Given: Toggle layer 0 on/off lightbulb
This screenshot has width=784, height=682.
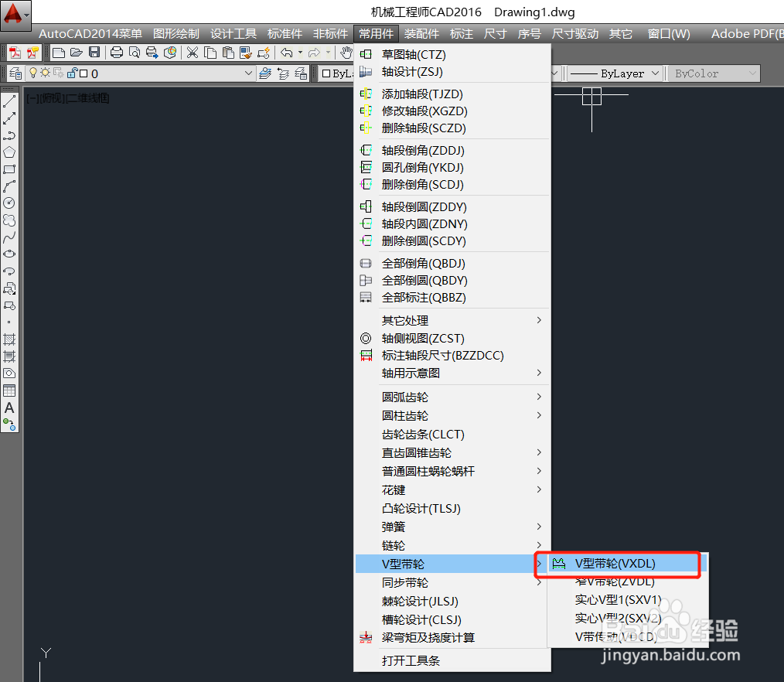Looking at the screenshot, I should coord(33,73).
